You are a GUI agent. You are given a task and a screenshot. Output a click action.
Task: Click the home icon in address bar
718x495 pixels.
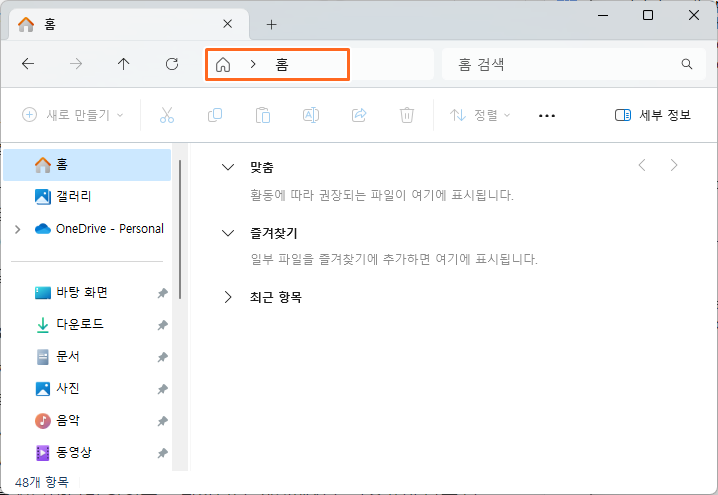pyautogui.click(x=223, y=65)
